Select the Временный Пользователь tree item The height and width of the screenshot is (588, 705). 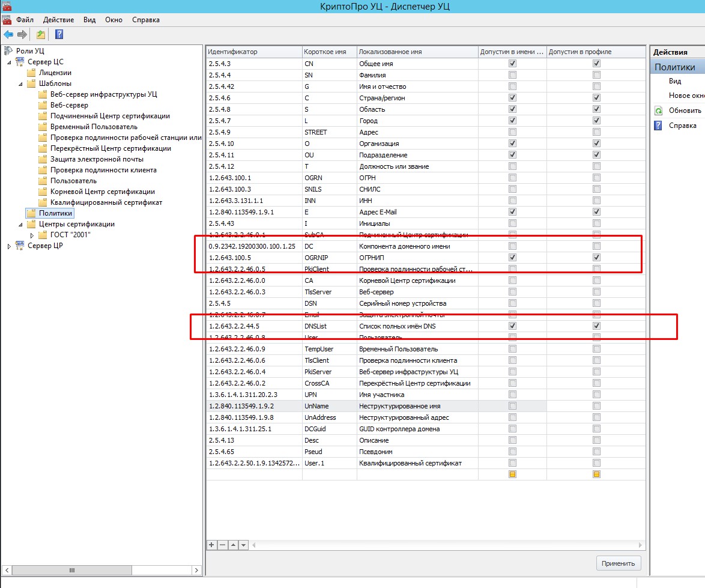94,127
